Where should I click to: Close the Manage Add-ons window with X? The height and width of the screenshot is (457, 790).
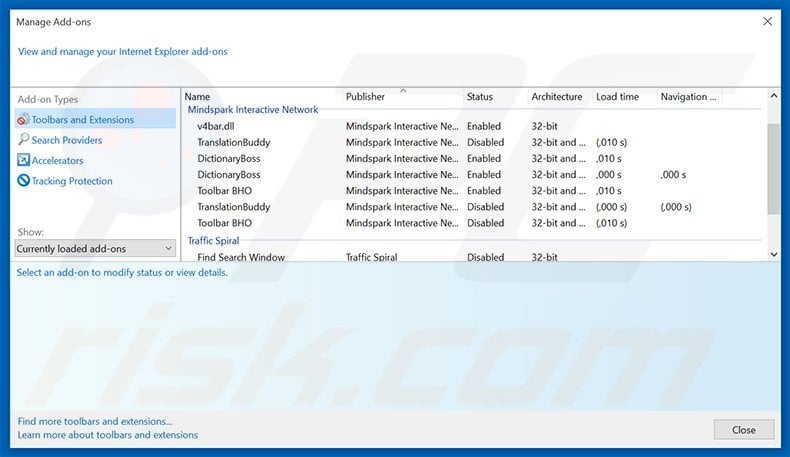767,21
